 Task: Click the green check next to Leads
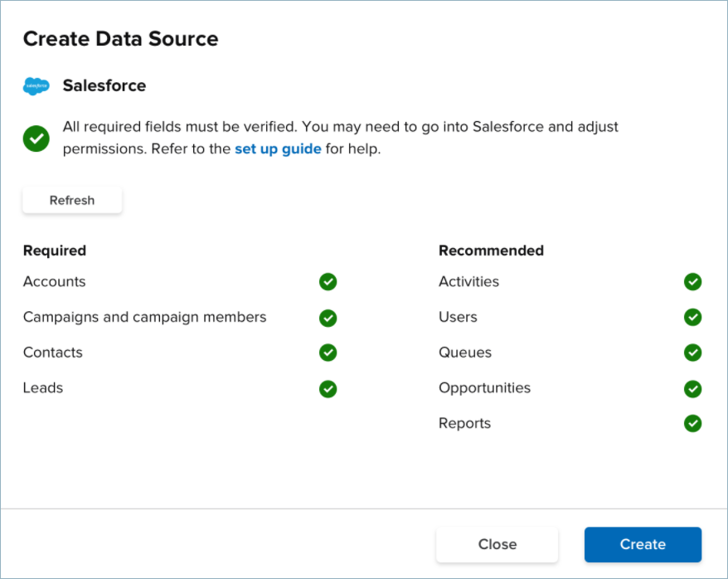click(328, 389)
